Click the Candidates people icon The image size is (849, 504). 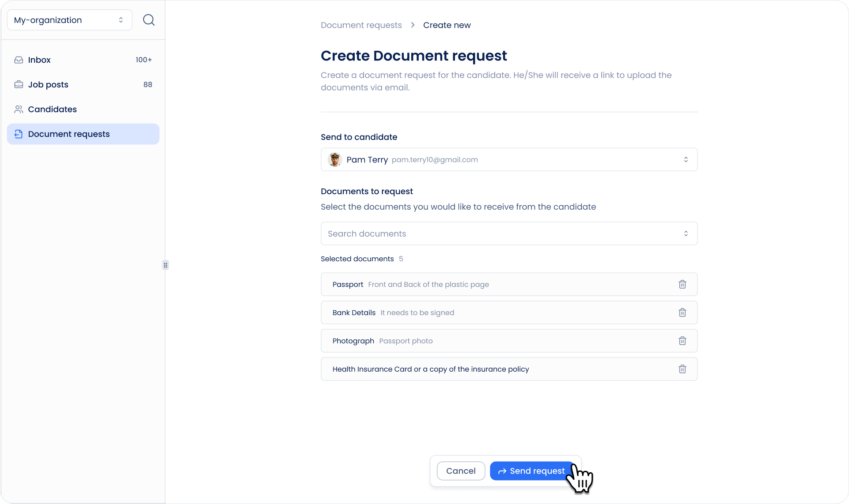click(19, 109)
